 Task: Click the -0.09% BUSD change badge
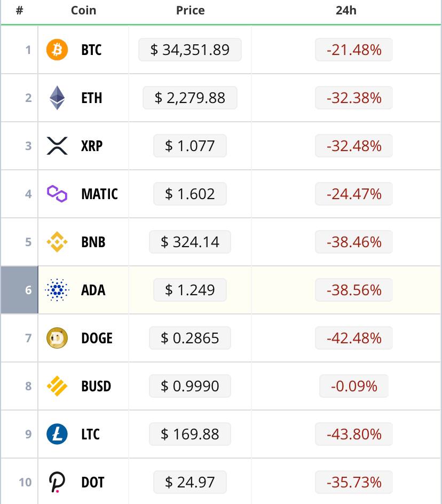click(x=354, y=386)
